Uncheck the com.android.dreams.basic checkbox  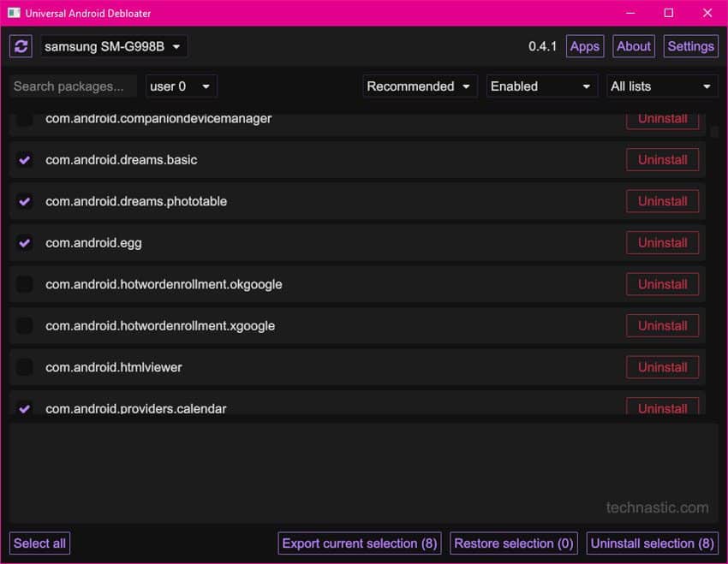coord(25,160)
